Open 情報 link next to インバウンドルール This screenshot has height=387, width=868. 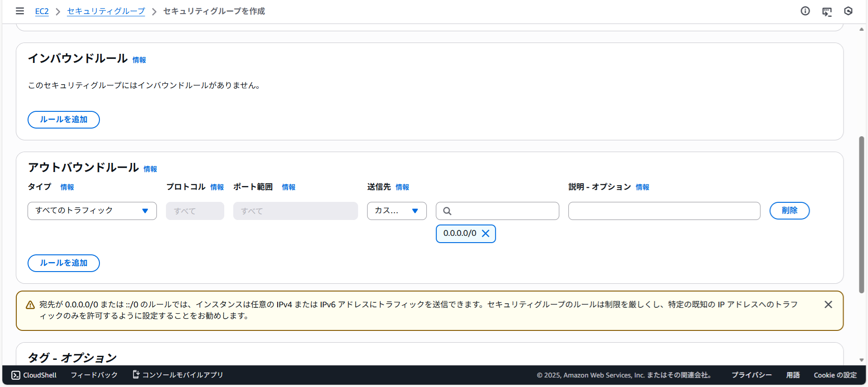click(x=139, y=60)
